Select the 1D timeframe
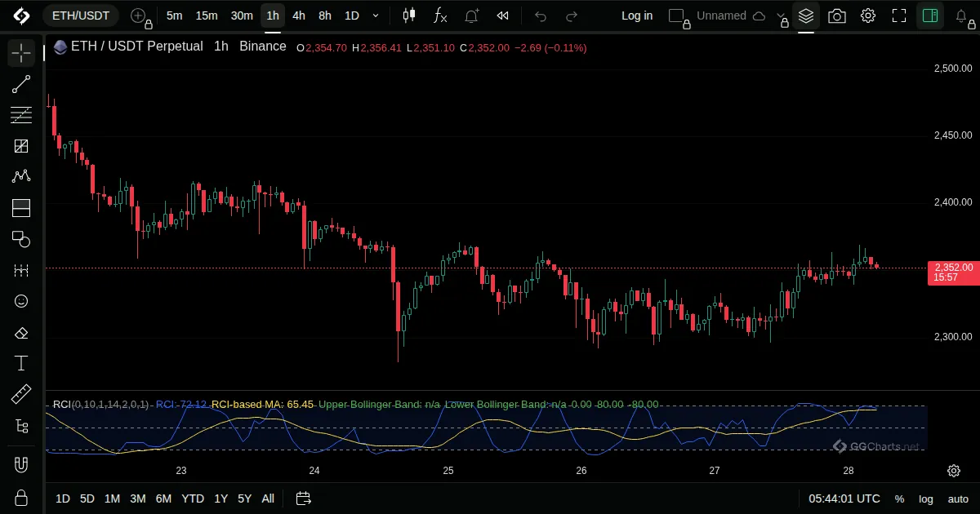 coord(352,16)
